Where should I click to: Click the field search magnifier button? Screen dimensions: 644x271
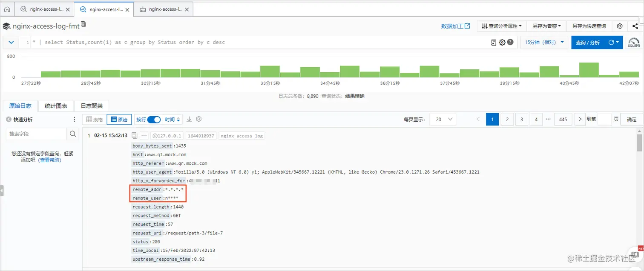[x=73, y=134]
